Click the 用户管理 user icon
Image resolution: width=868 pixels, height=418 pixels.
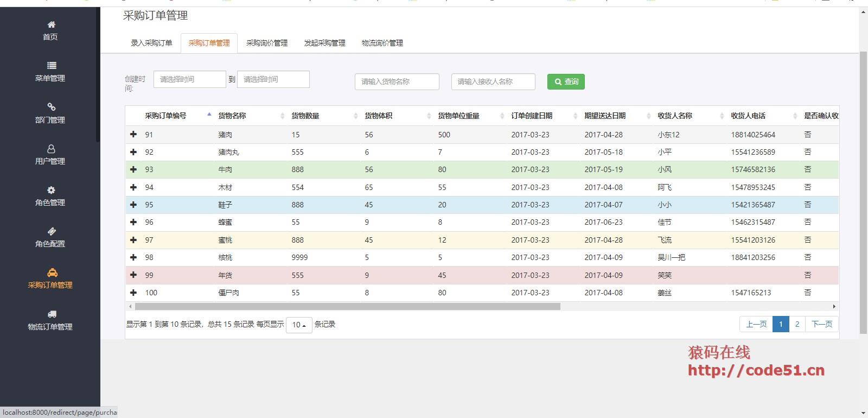(51, 149)
